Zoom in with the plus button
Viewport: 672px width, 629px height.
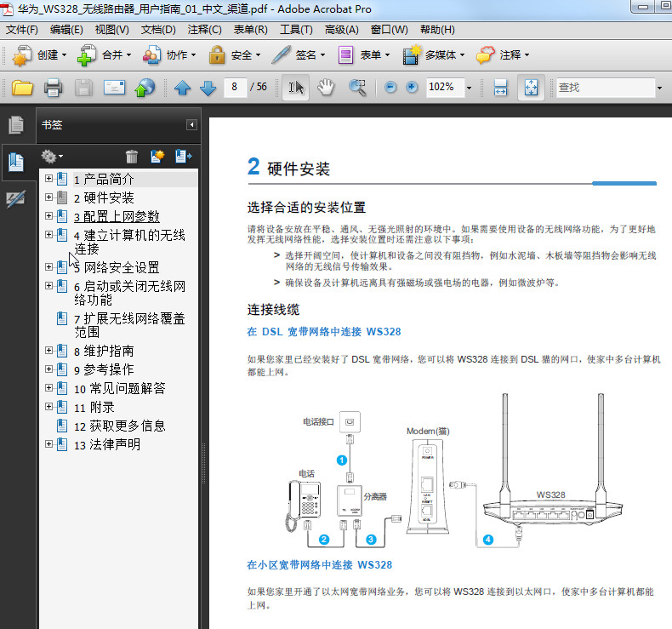(x=412, y=88)
